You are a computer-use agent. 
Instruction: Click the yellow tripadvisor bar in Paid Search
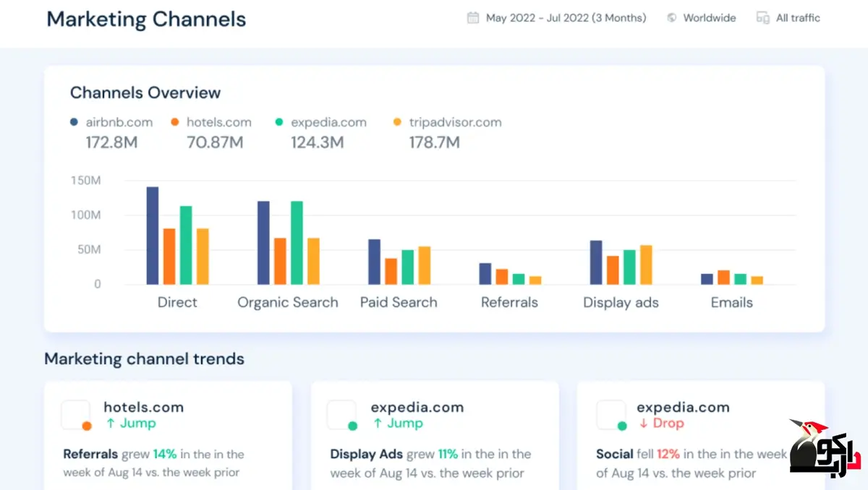(x=424, y=265)
